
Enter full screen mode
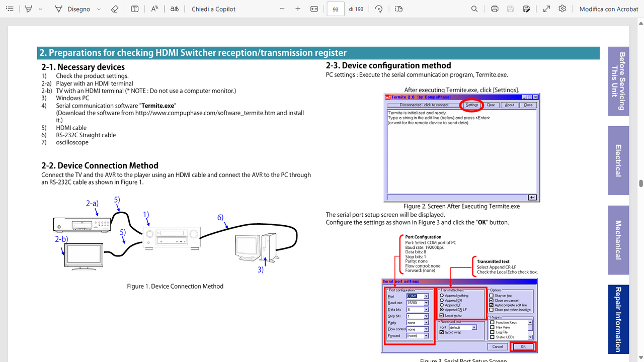click(546, 9)
